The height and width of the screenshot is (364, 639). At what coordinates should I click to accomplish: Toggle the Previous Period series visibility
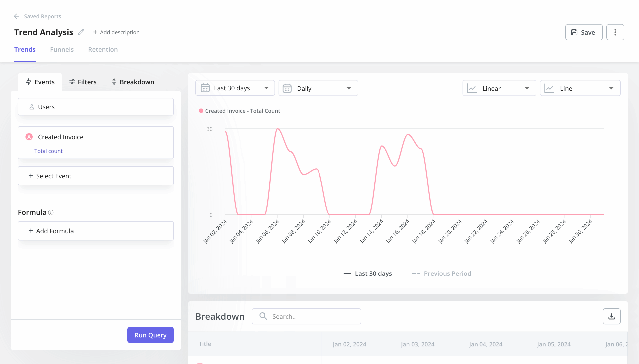point(441,273)
